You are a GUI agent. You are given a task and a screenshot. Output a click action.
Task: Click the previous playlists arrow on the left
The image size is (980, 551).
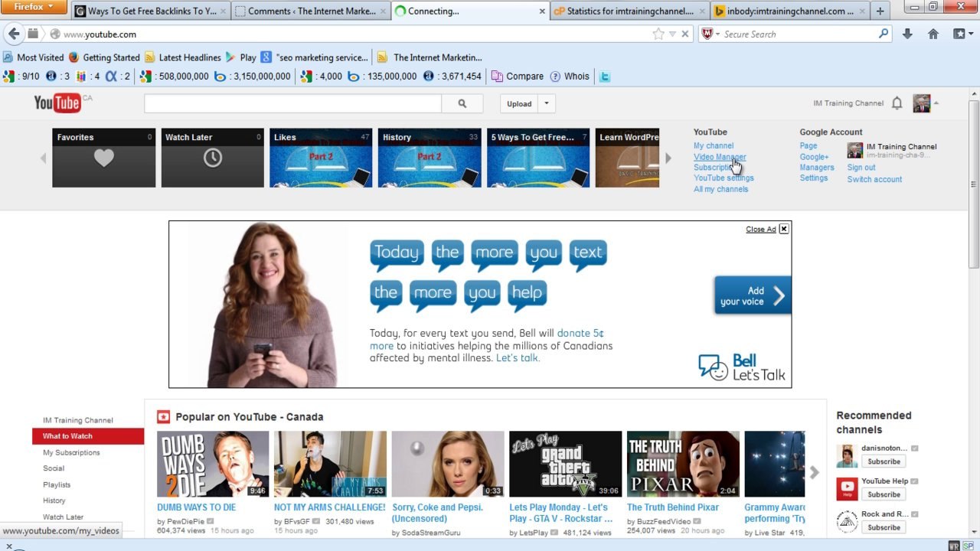point(43,158)
